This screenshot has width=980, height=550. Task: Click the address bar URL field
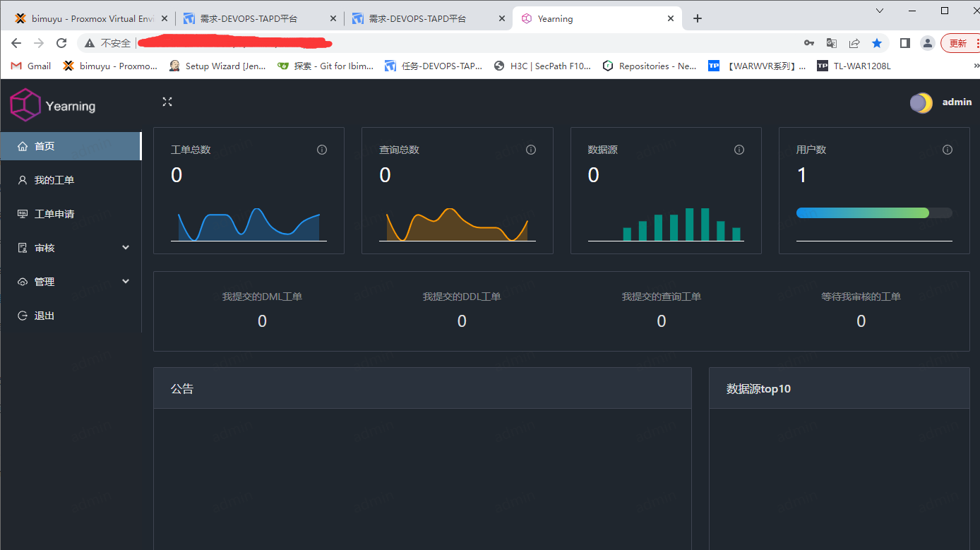(x=466, y=43)
